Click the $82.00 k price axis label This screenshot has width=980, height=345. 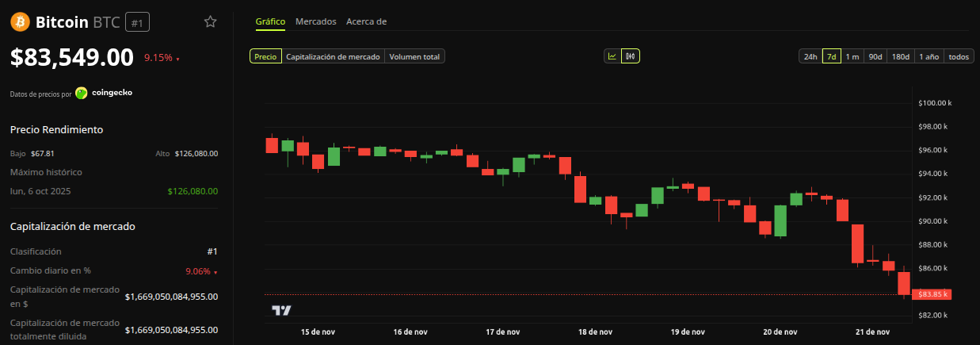point(934,316)
